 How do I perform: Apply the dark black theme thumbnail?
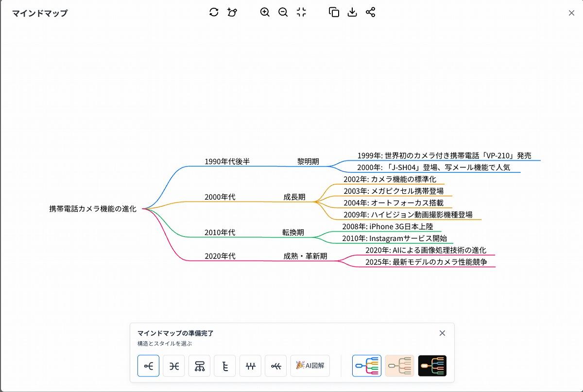pos(432,366)
